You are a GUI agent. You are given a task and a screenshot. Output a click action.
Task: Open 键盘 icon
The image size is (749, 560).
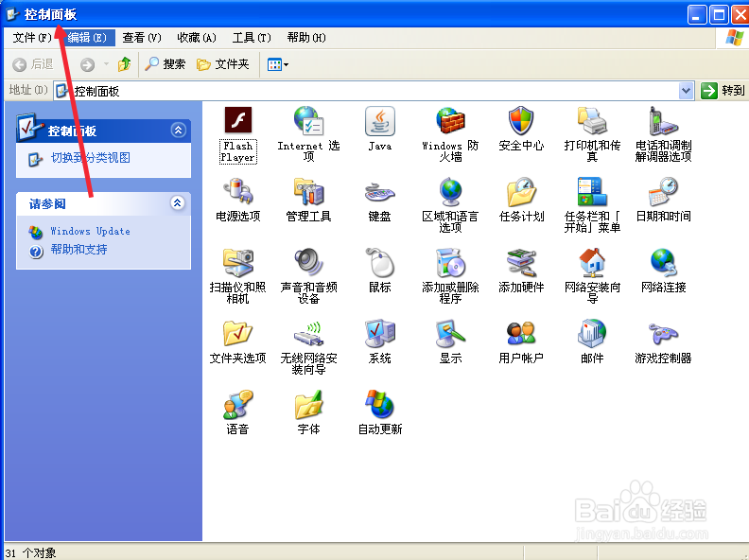380,192
